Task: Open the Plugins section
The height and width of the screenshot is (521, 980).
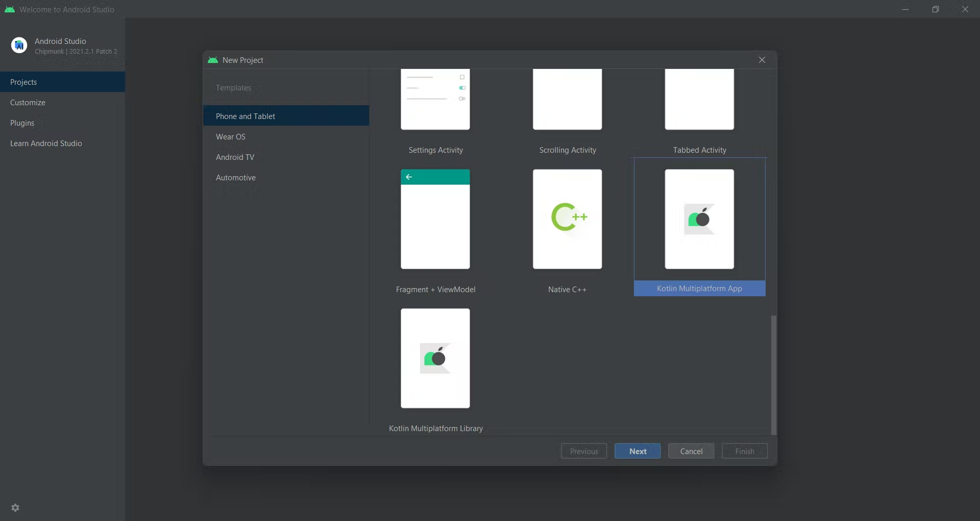Action: 62,123
